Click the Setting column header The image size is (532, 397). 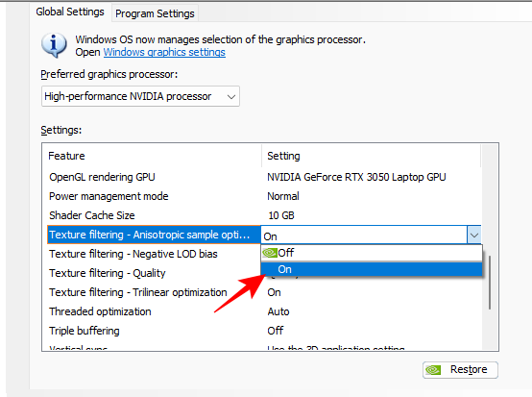[372, 156]
